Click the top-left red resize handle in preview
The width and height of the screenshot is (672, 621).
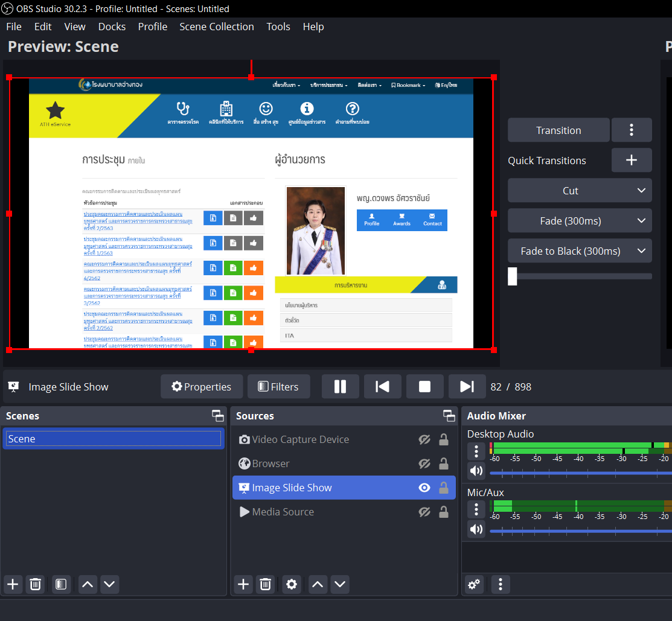pyautogui.click(x=9, y=77)
